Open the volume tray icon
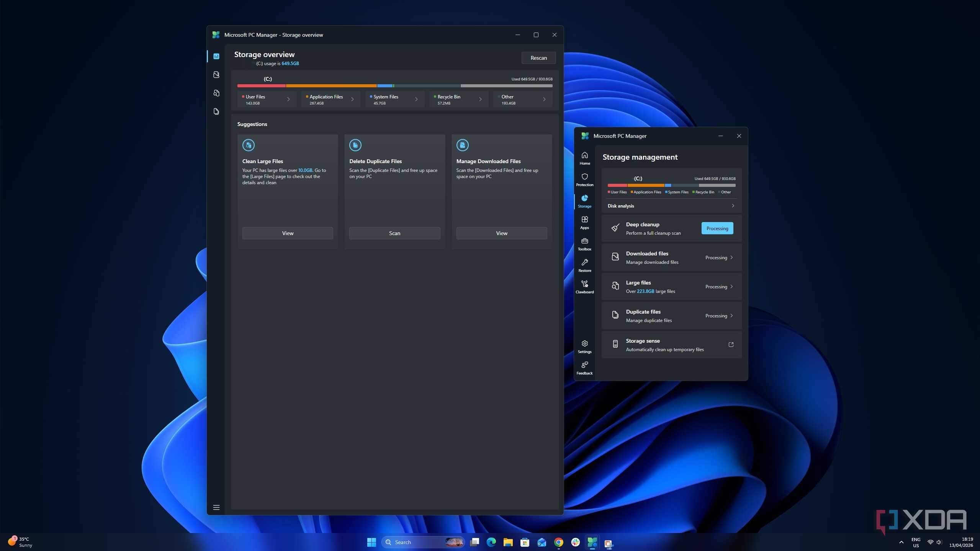980x551 pixels. 939,542
